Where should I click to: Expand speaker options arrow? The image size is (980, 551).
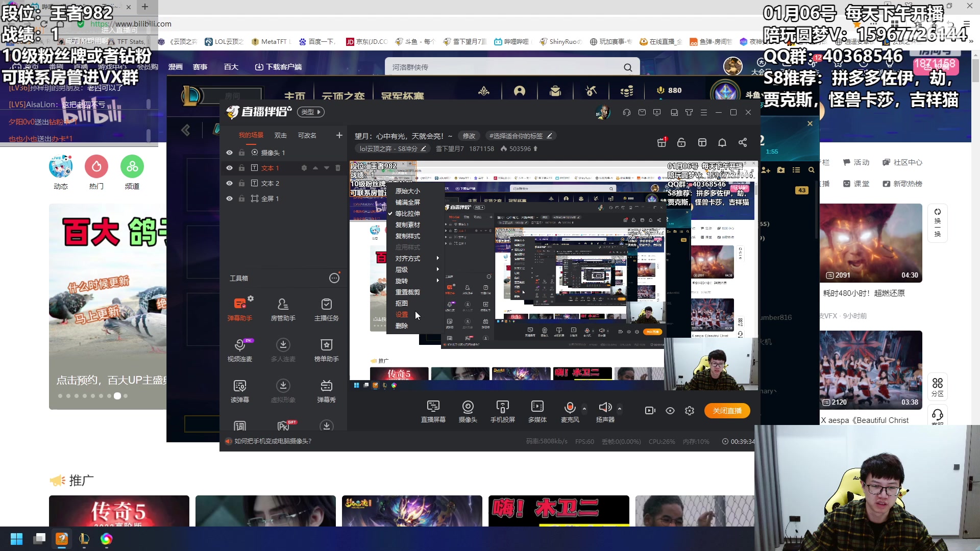click(x=620, y=409)
